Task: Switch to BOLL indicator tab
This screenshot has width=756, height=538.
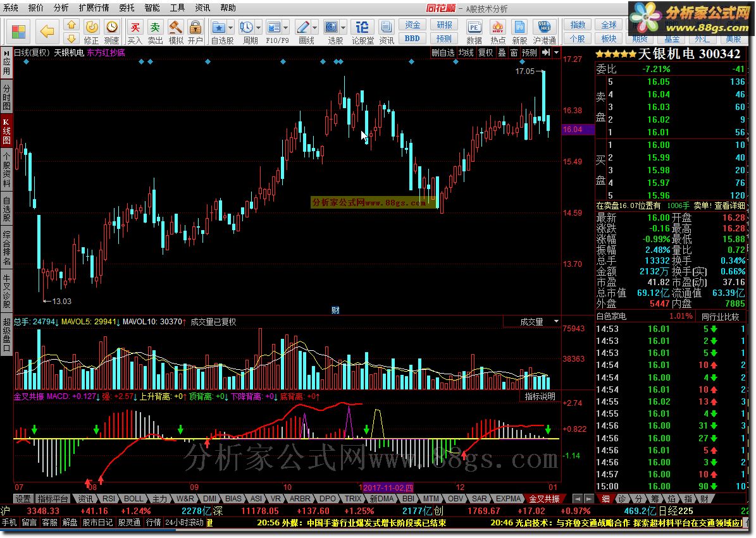Action: tap(133, 499)
